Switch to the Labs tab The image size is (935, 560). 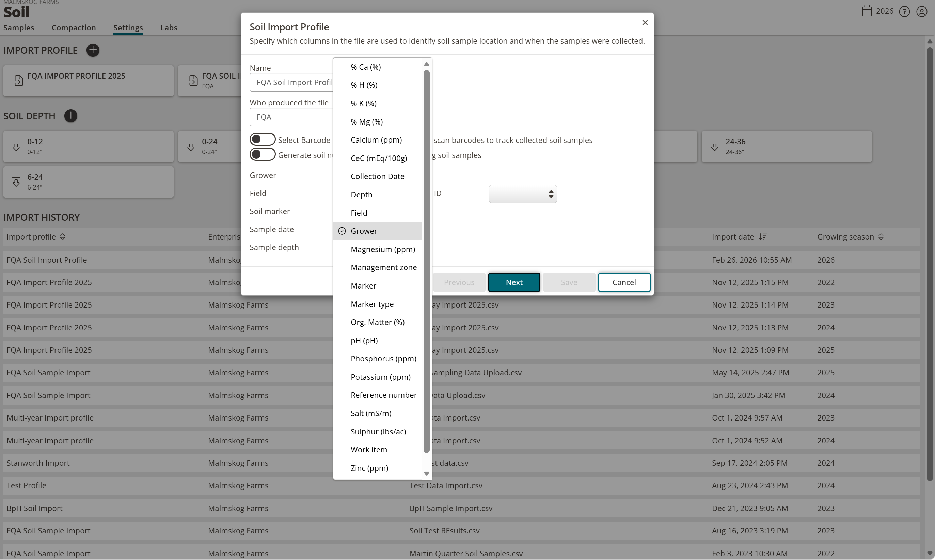[x=169, y=28]
